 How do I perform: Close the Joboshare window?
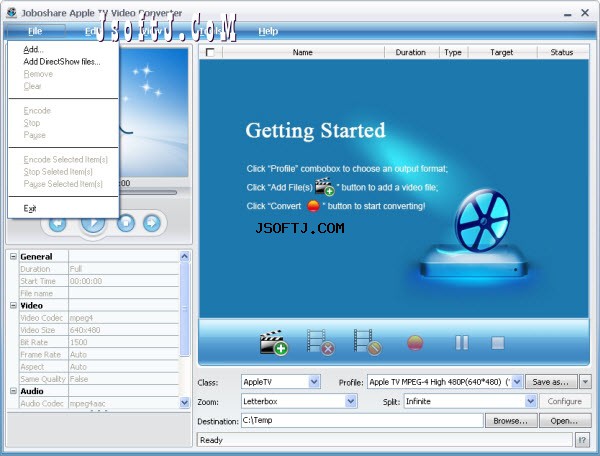(x=585, y=13)
